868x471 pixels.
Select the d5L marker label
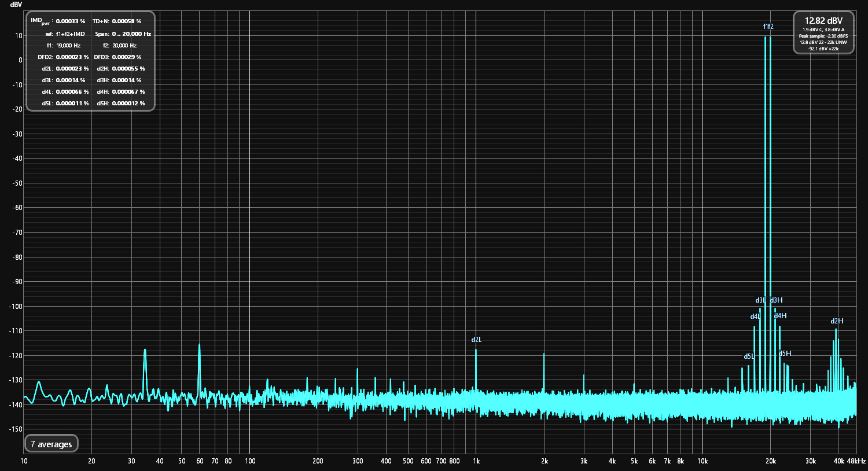(749, 356)
